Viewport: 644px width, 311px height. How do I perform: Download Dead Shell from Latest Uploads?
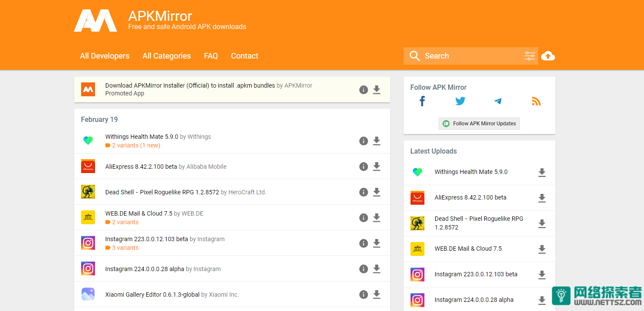point(542,224)
